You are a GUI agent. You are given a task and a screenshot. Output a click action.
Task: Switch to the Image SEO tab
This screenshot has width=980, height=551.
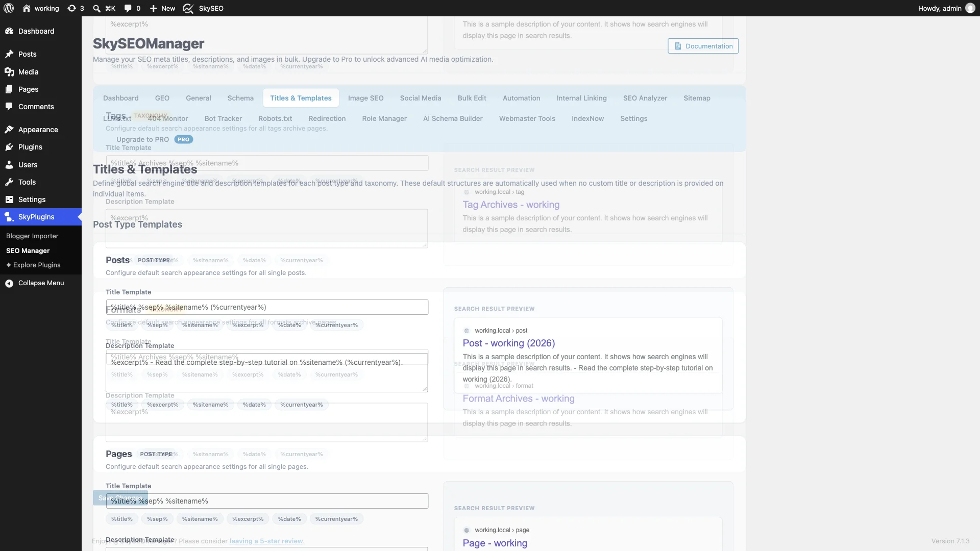365,98
